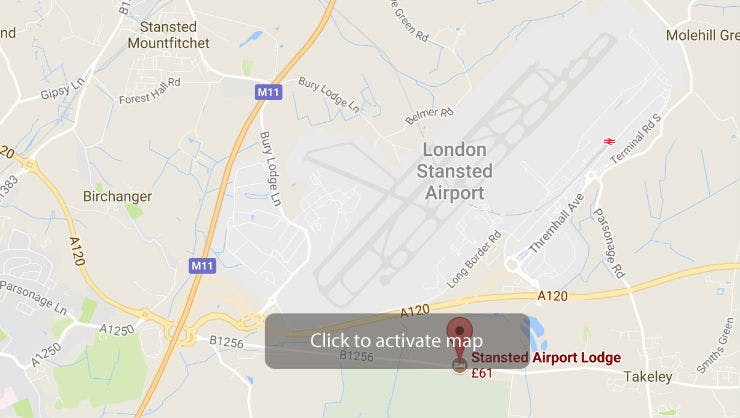
Task: Click the Belmer Rd label
Action: pyautogui.click(x=429, y=116)
